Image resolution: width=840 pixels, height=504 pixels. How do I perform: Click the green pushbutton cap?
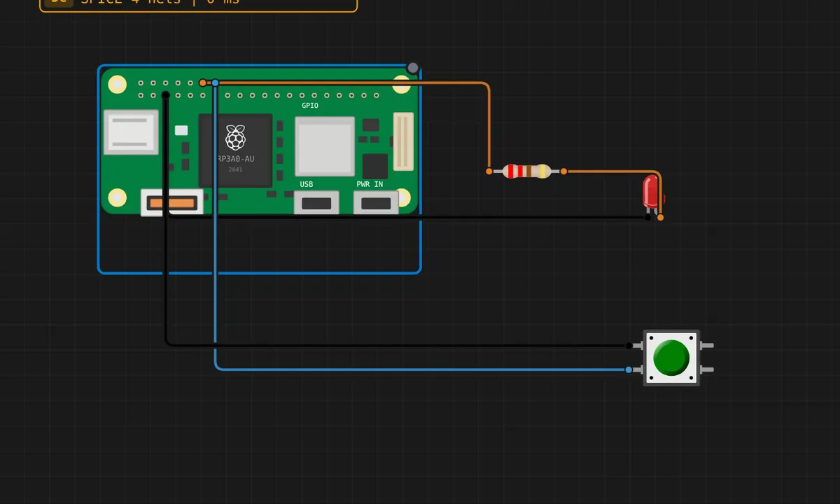671,358
